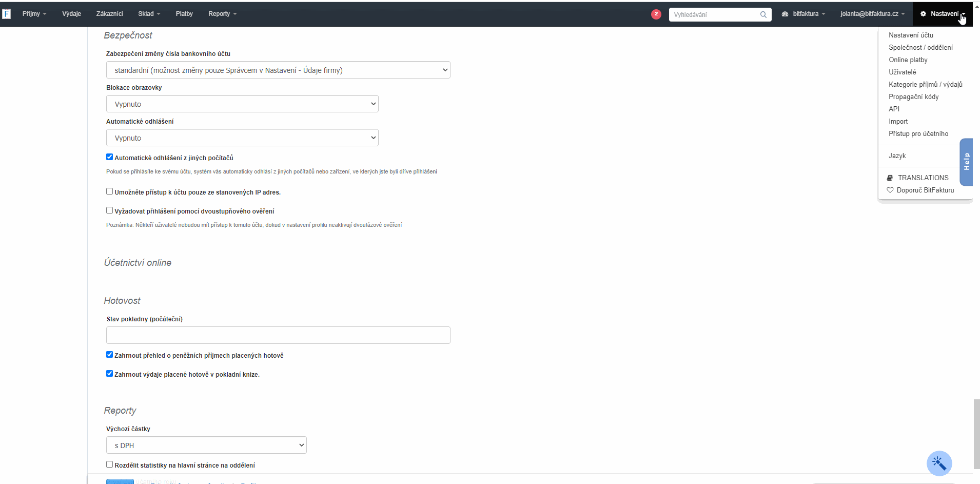Expand the Příjmy menu
Screen dimensions: 980x484
tap(34, 14)
